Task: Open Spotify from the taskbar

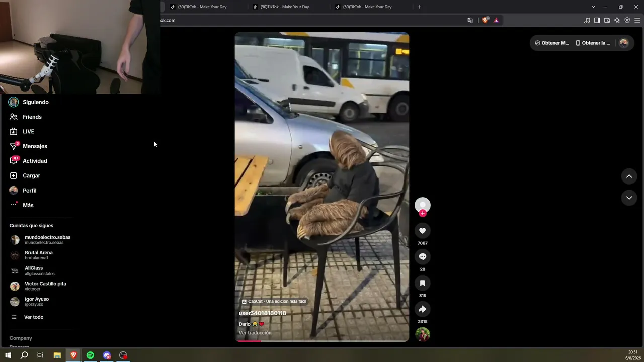Action: (90, 355)
